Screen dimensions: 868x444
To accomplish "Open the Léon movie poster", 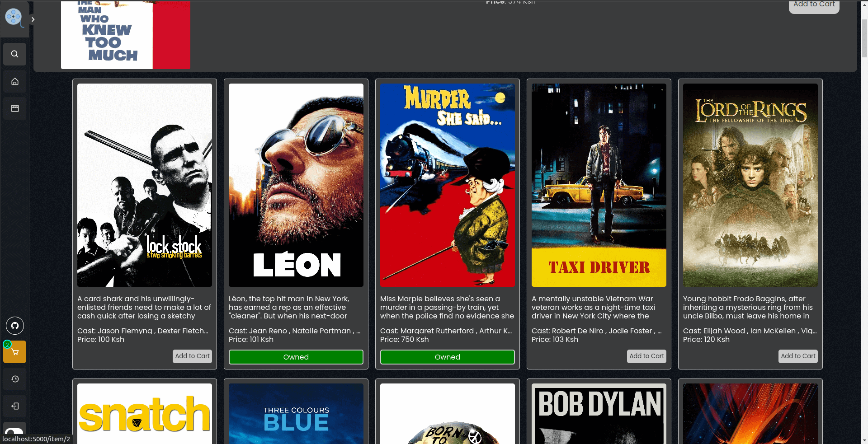I will point(296,185).
